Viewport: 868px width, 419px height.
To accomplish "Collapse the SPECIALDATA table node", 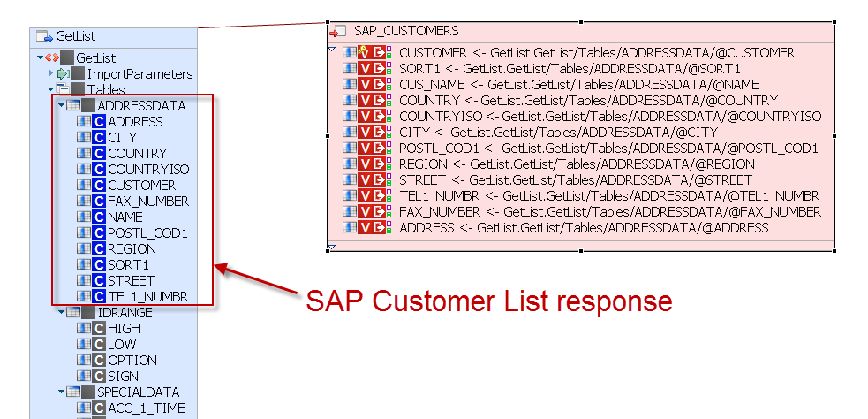I will [62, 392].
